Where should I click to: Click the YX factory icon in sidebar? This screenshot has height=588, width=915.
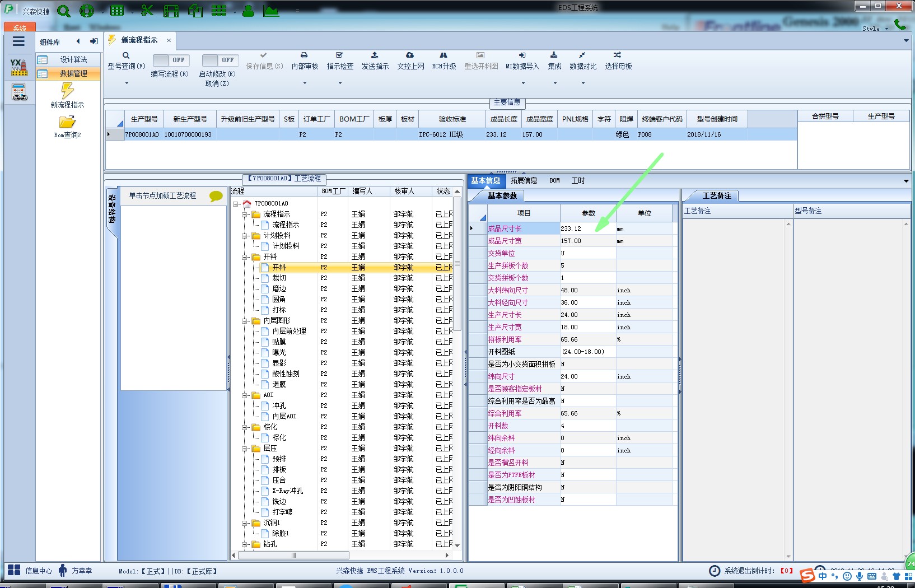18,67
